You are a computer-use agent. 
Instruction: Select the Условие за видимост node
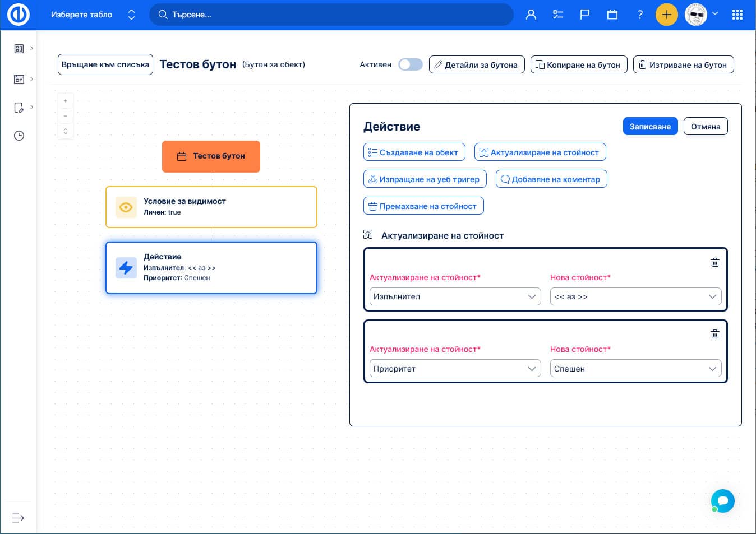tap(211, 207)
